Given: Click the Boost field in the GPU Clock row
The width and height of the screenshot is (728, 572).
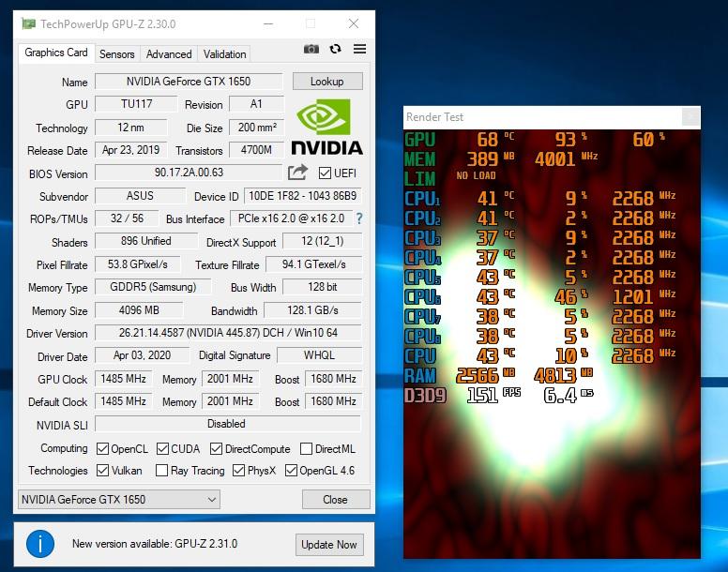Looking at the screenshot, I should tap(333, 379).
